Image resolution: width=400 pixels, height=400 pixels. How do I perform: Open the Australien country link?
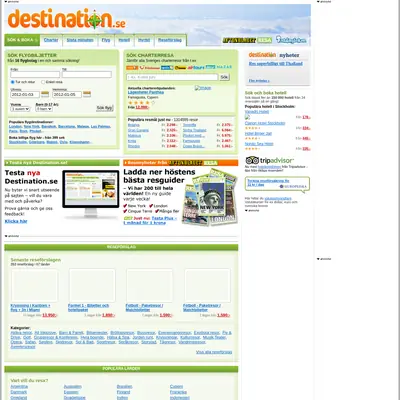pyautogui.click(x=72, y=387)
